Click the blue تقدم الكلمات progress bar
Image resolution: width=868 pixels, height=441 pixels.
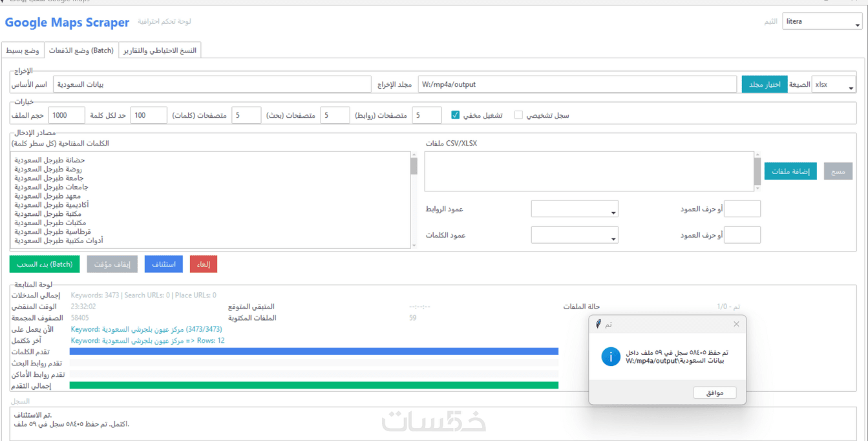pos(313,352)
